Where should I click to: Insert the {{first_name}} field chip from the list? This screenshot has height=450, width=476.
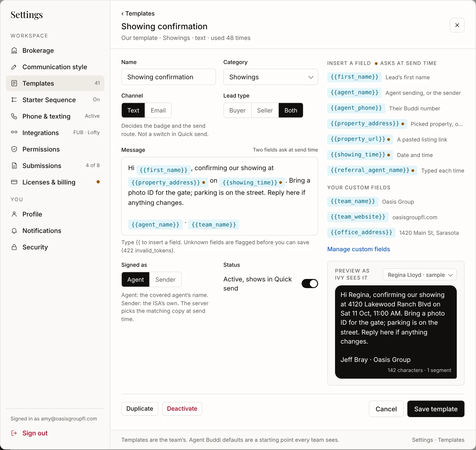pos(354,77)
